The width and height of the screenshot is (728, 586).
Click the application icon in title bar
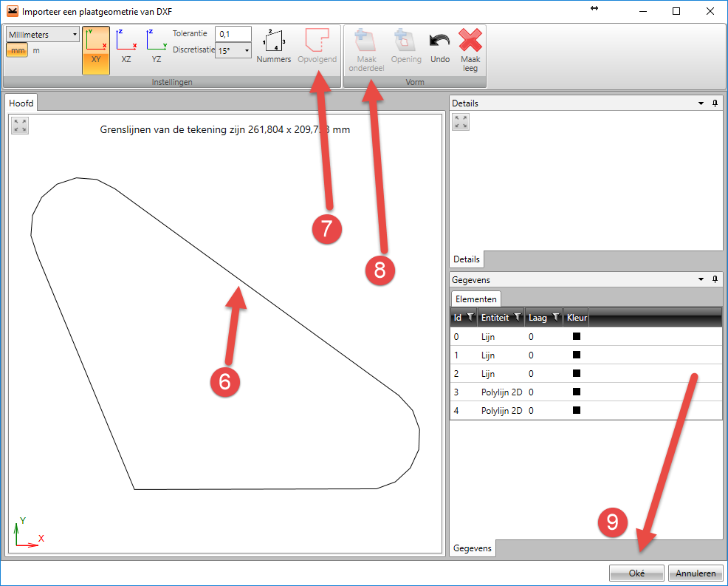[12, 11]
